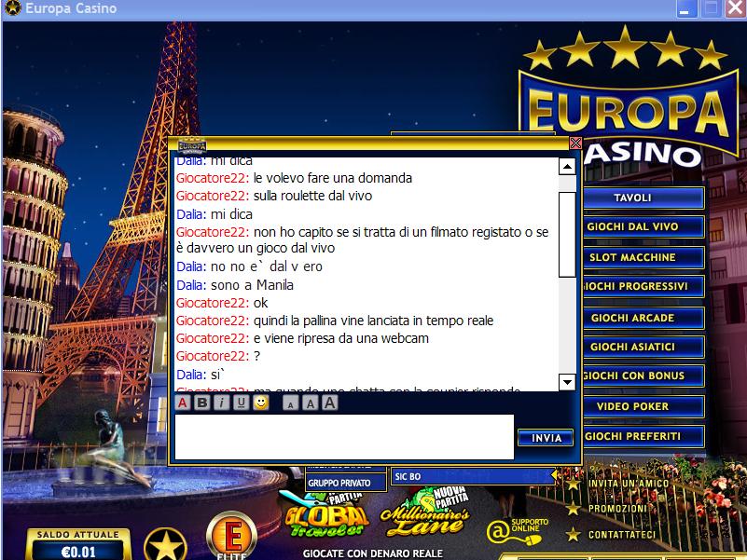Open the Slot Macchine menu
This screenshot has width=747, height=560.
(x=643, y=257)
